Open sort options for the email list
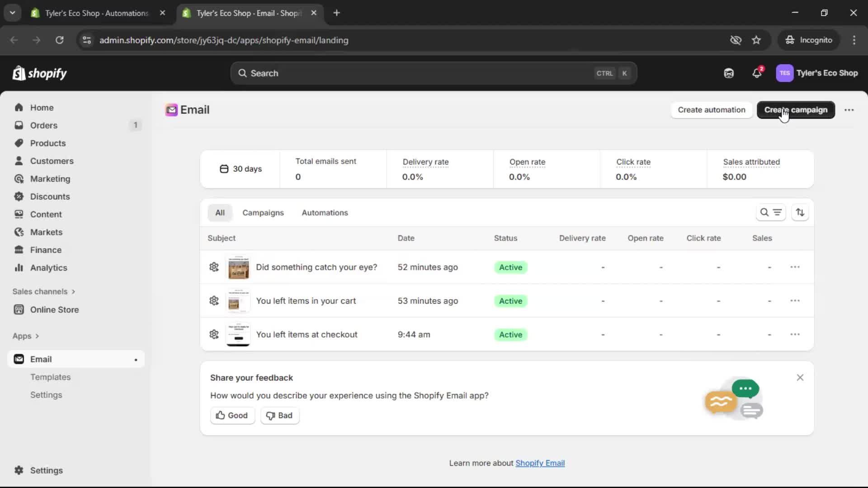 coord(800,212)
